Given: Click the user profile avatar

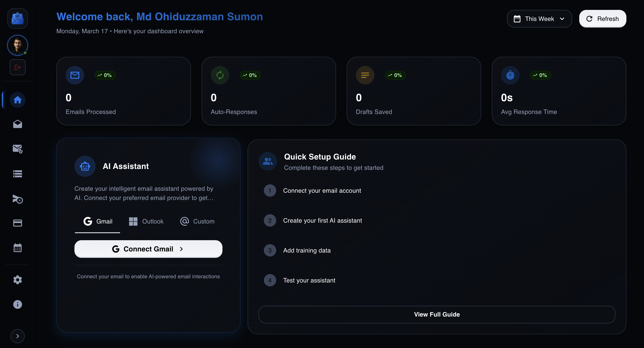Looking at the screenshot, I should (17, 45).
